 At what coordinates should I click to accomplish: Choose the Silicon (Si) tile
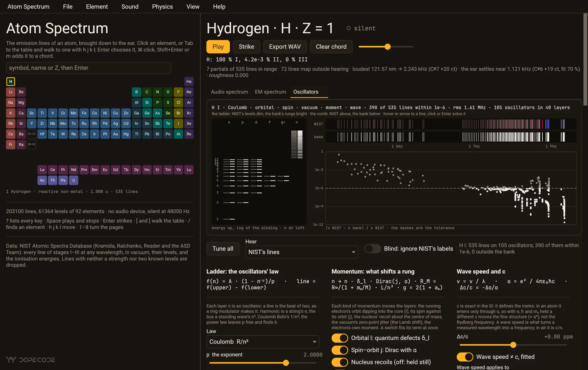click(x=147, y=102)
